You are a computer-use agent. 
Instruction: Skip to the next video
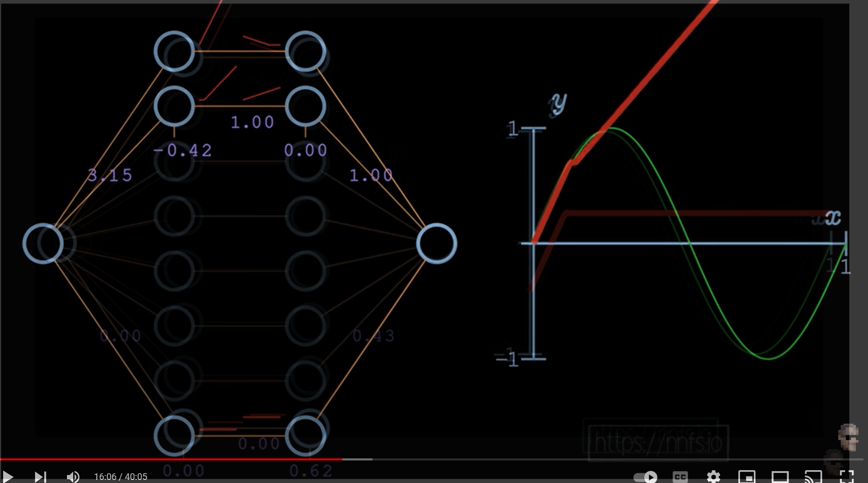40,476
